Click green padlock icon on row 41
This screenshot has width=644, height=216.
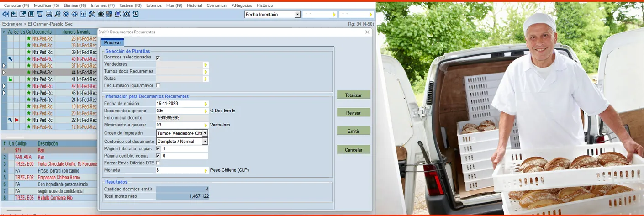click(x=11, y=79)
